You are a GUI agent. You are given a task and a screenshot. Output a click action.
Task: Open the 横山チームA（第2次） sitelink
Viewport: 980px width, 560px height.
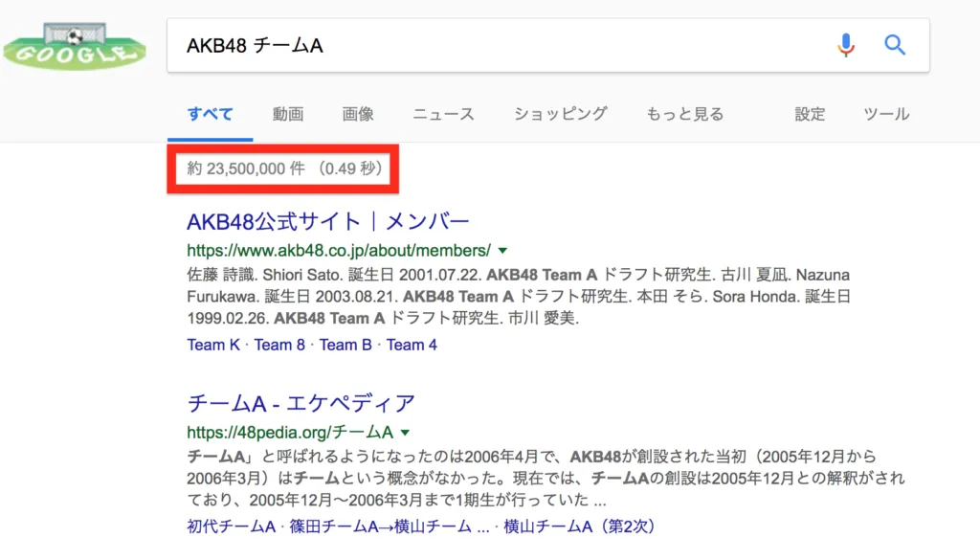[579, 526]
